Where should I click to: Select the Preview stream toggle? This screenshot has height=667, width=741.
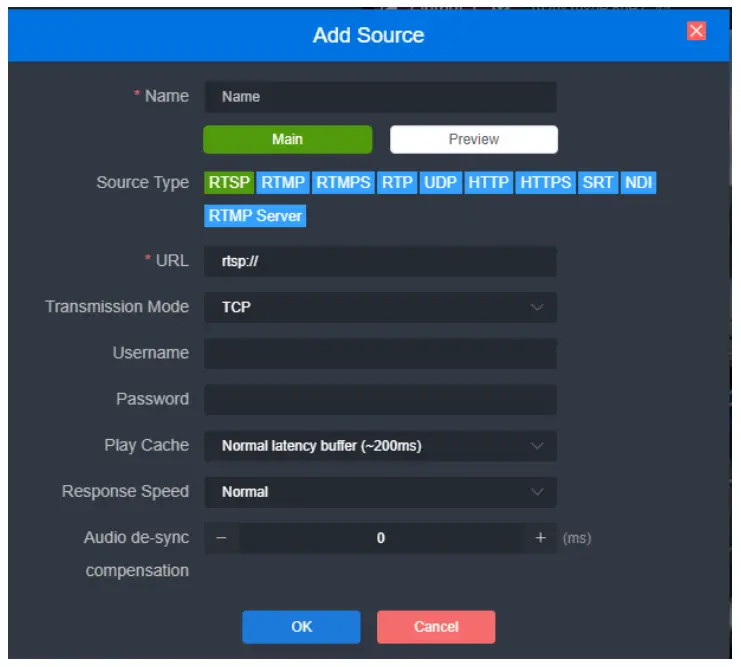(474, 139)
